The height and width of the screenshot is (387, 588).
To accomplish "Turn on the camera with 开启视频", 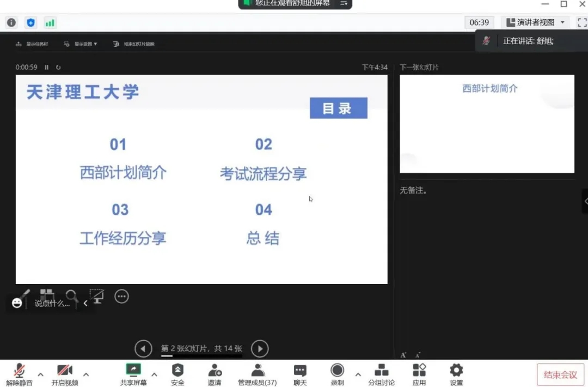I will tap(65, 371).
